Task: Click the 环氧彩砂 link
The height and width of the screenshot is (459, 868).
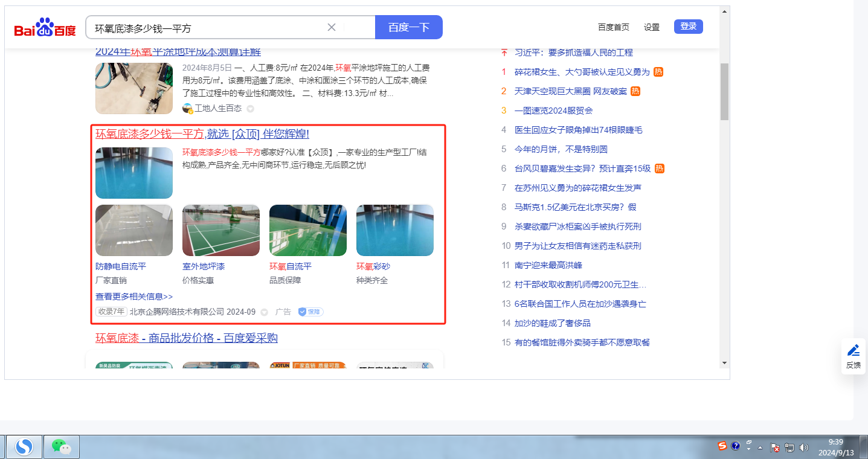Action: click(x=373, y=266)
